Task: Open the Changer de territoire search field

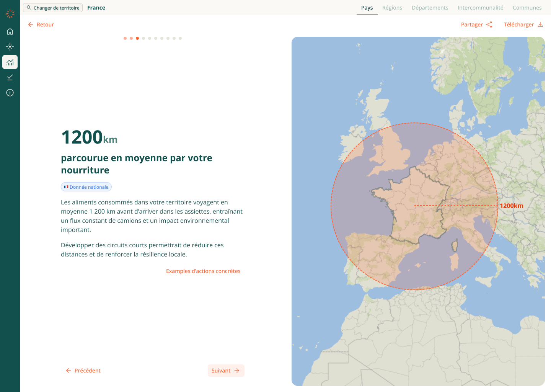Action: coord(53,8)
